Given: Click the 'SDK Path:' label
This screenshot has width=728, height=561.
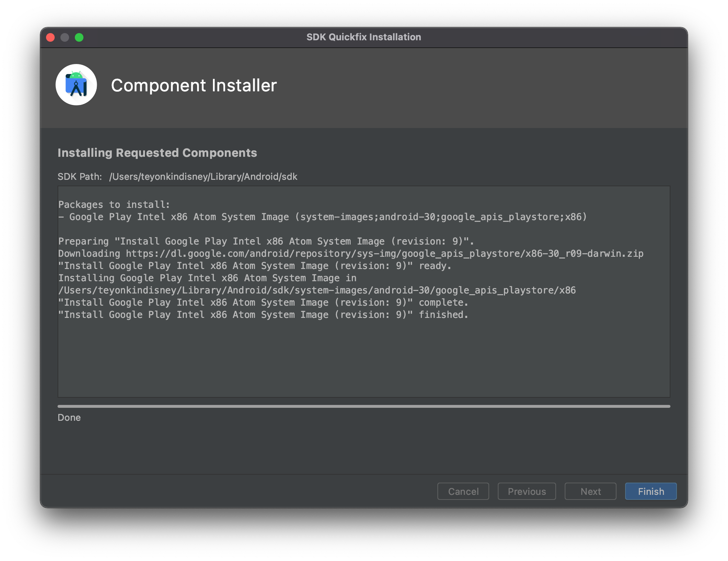Looking at the screenshot, I should 80,177.
